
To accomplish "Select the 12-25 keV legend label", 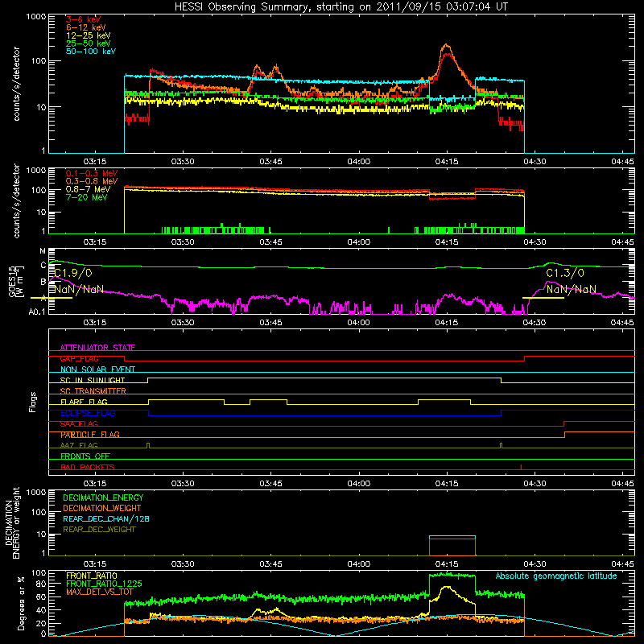I will tap(89, 35).
